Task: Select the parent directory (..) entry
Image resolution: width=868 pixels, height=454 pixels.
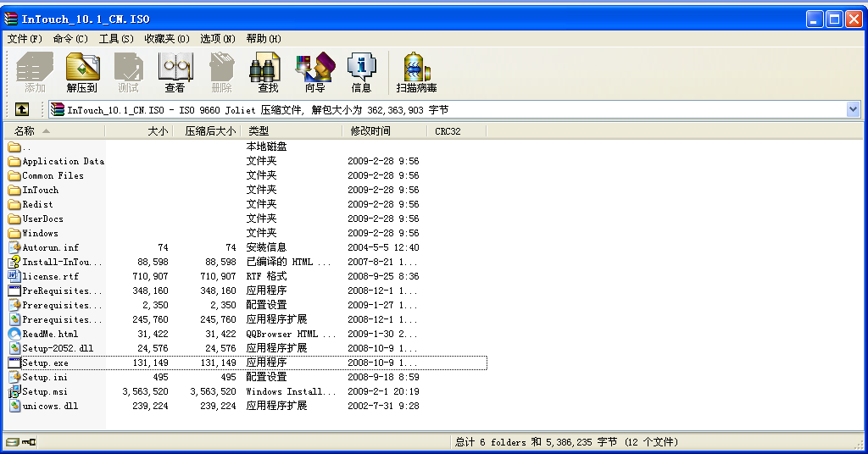Action: point(25,147)
